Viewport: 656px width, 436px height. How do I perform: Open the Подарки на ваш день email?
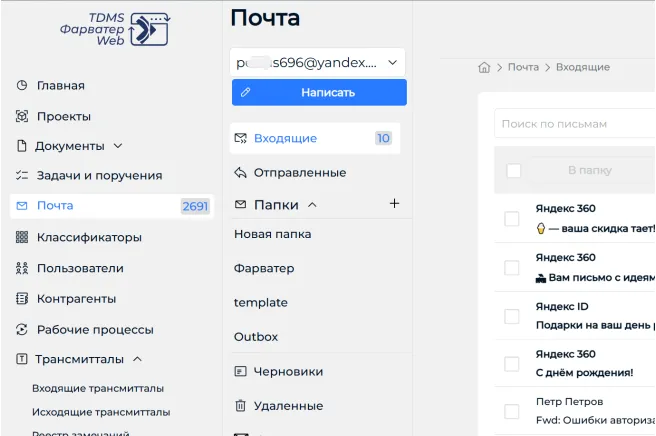point(595,325)
